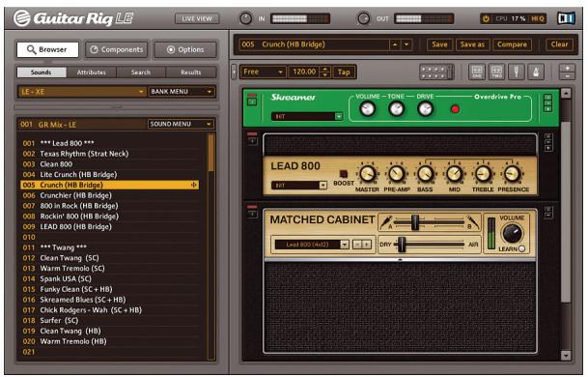Click the output level knob next to OUT
The width and height of the screenshot is (588, 377).
pos(363,18)
